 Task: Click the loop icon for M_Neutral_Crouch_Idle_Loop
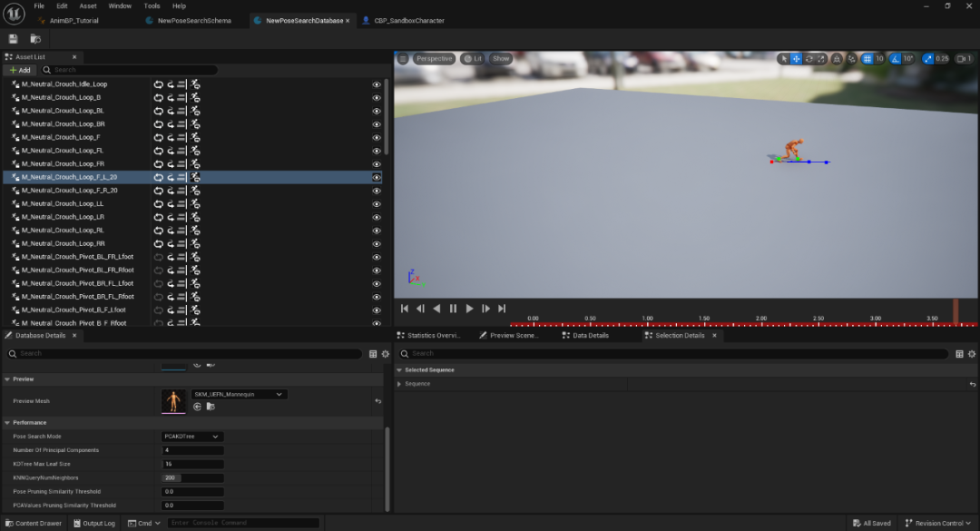point(159,84)
